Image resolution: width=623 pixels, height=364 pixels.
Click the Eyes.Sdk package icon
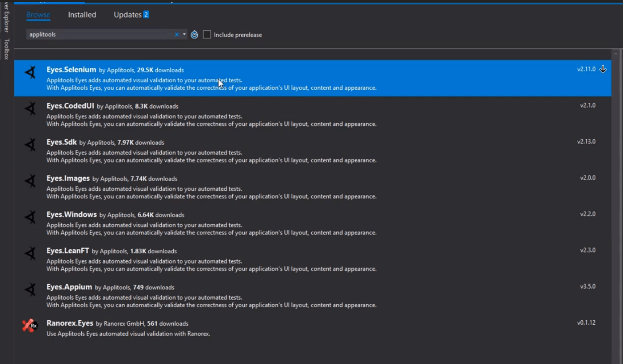point(30,144)
